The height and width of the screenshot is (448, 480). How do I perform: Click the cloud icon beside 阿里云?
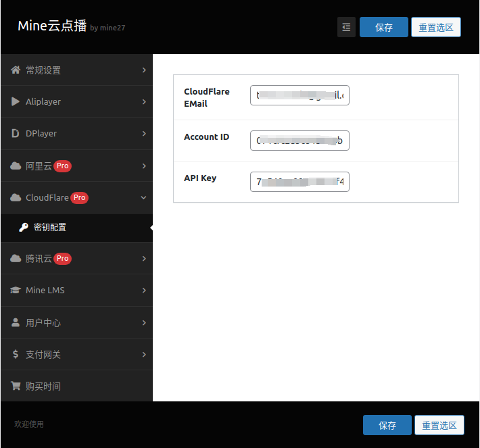pyautogui.click(x=16, y=166)
